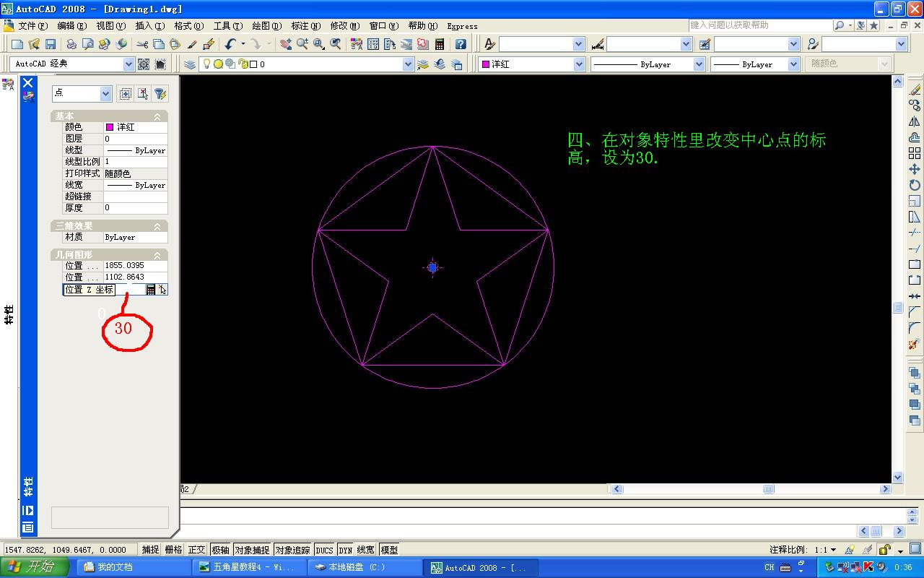This screenshot has height=578, width=924.
Task: Click the Plot printer icon
Action: (71, 44)
